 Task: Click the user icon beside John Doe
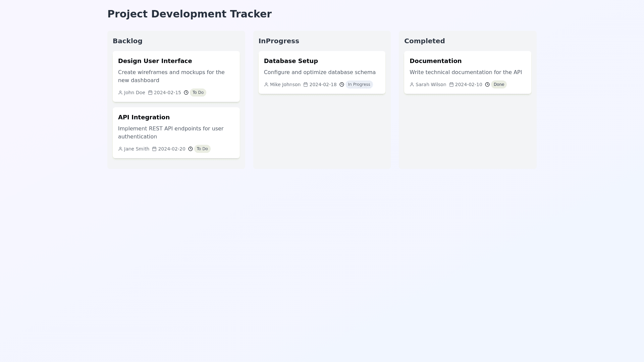(x=120, y=93)
